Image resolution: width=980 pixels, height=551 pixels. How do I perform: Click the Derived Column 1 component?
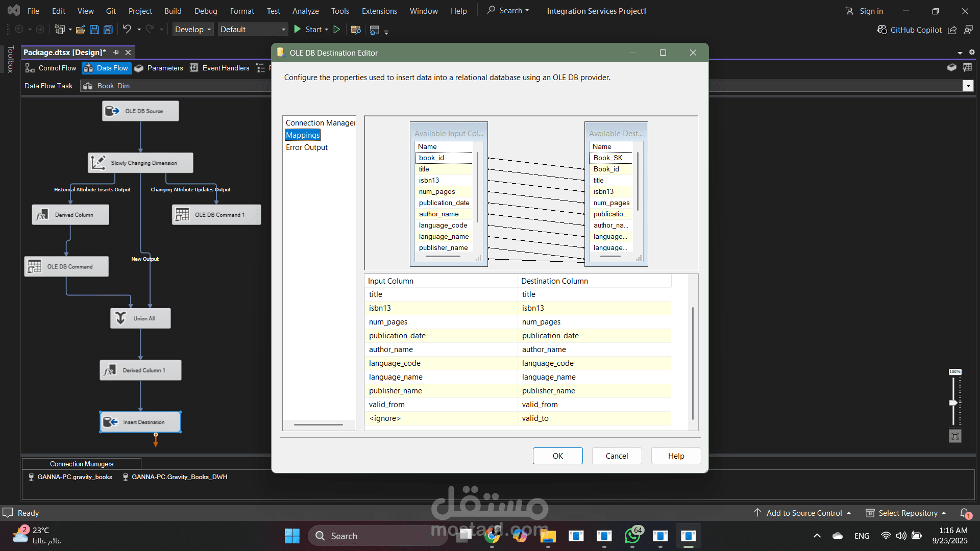pos(140,370)
